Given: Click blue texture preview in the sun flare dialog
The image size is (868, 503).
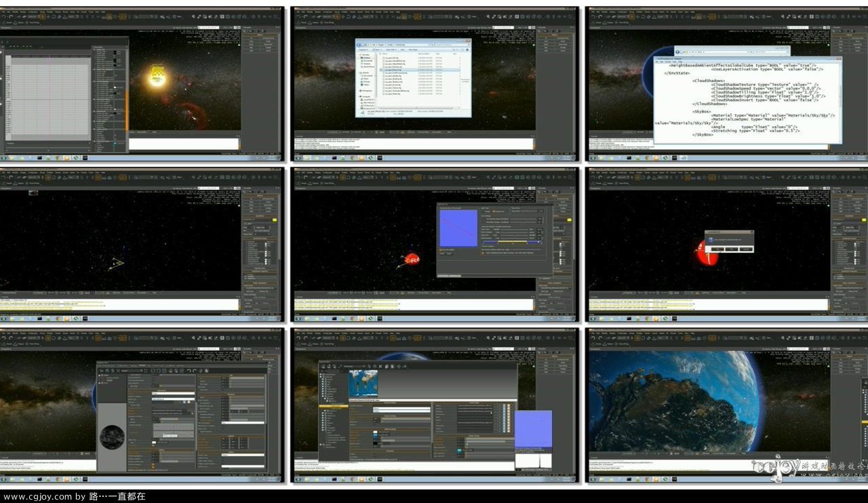Looking at the screenshot, I should pos(458,228).
